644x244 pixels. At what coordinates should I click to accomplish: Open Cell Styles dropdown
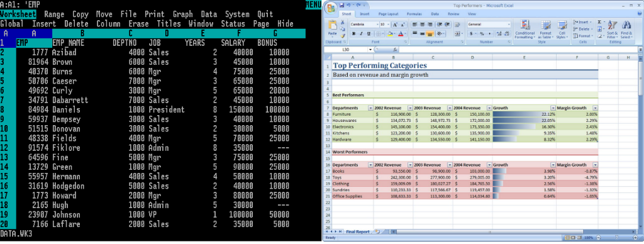[x=562, y=30]
